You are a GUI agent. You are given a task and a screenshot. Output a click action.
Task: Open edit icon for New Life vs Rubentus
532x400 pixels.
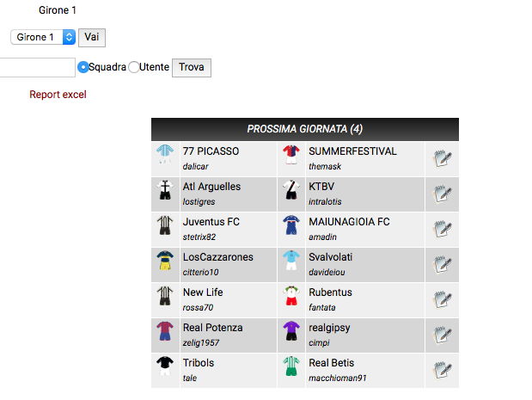click(x=443, y=299)
